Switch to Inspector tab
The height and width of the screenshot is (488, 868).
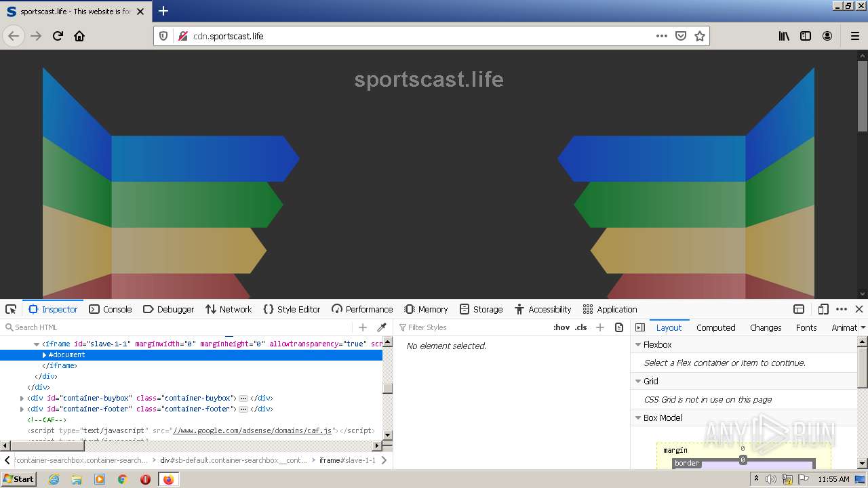53,309
